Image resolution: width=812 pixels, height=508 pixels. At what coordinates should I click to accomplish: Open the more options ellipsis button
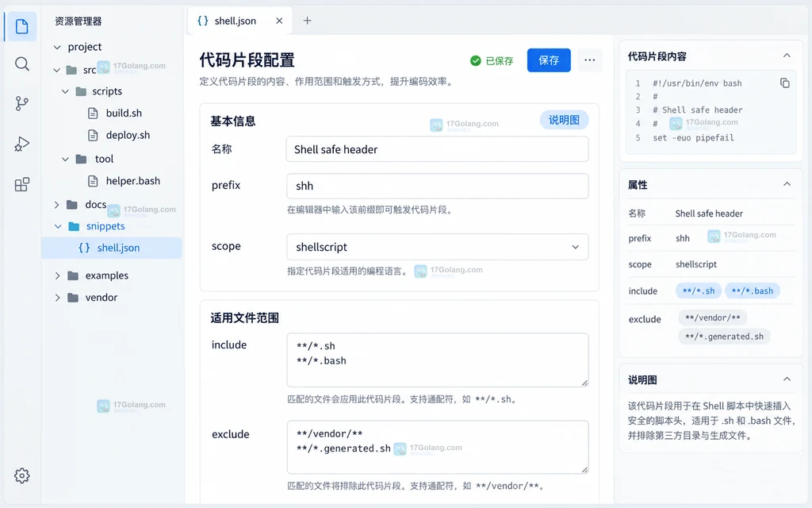[x=589, y=60]
